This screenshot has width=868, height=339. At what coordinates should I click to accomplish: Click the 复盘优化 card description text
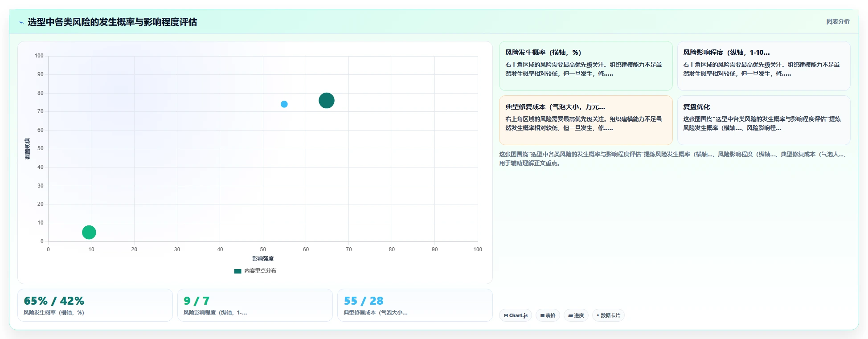(x=762, y=123)
